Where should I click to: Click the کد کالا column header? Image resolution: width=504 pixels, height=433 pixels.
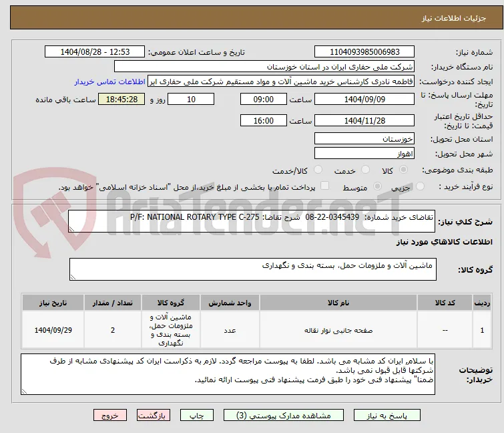445,303
